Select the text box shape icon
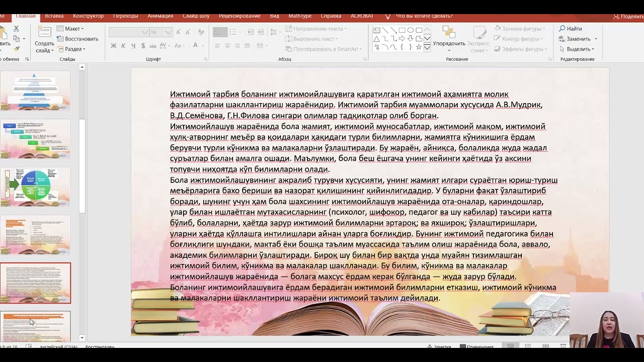Screen dimensions: 644x362 point(376,30)
